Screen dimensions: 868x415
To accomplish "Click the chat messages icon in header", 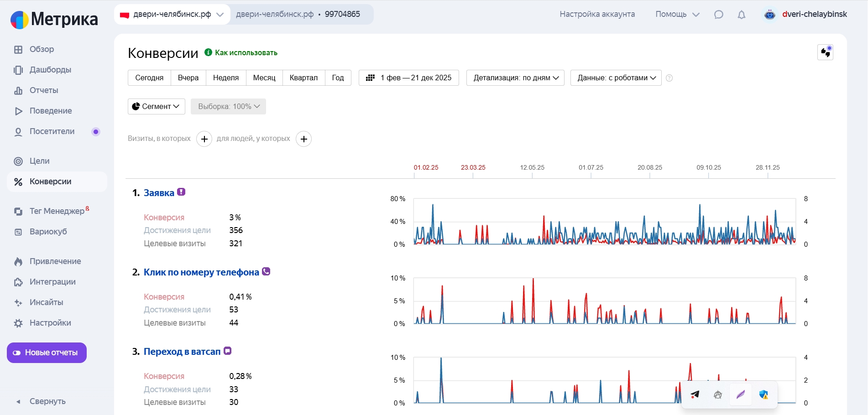I will pyautogui.click(x=718, y=15).
